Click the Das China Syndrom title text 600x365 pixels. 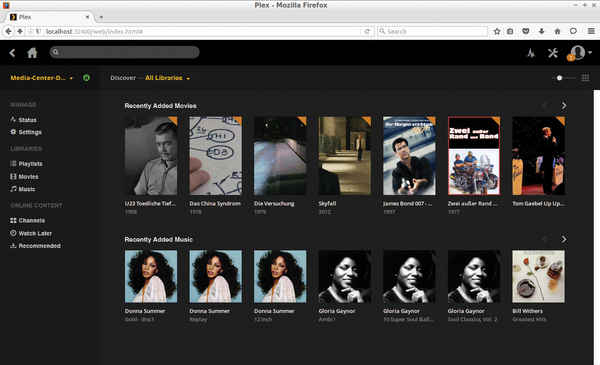215,204
